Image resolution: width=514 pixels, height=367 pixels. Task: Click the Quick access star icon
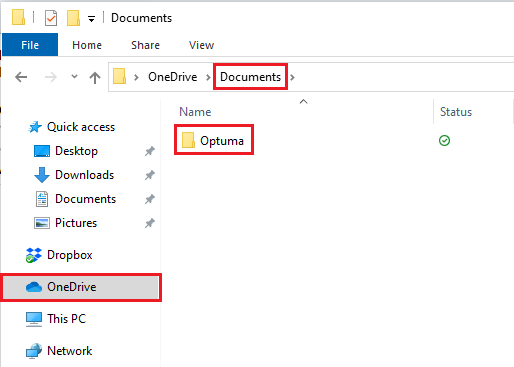tap(35, 127)
